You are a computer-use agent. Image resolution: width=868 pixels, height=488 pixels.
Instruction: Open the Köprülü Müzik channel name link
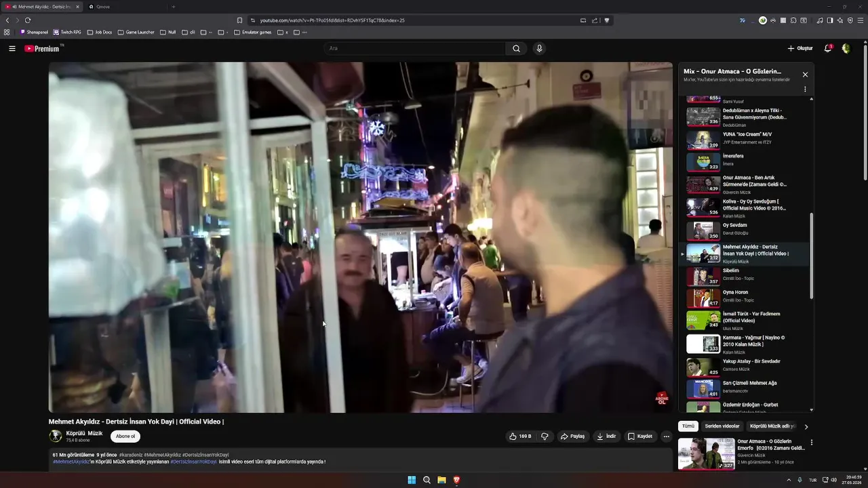coord(84,433)
